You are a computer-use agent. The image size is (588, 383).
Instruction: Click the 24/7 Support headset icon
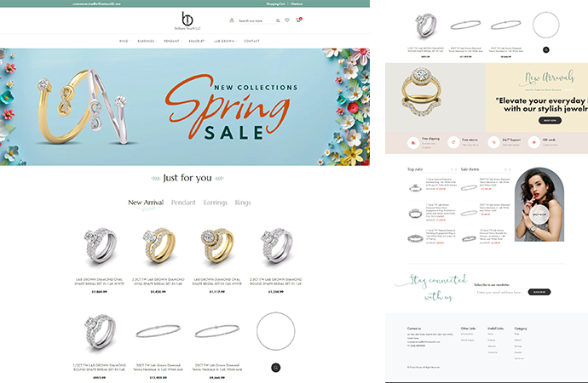pyautogui.click(x=494, y=142)
